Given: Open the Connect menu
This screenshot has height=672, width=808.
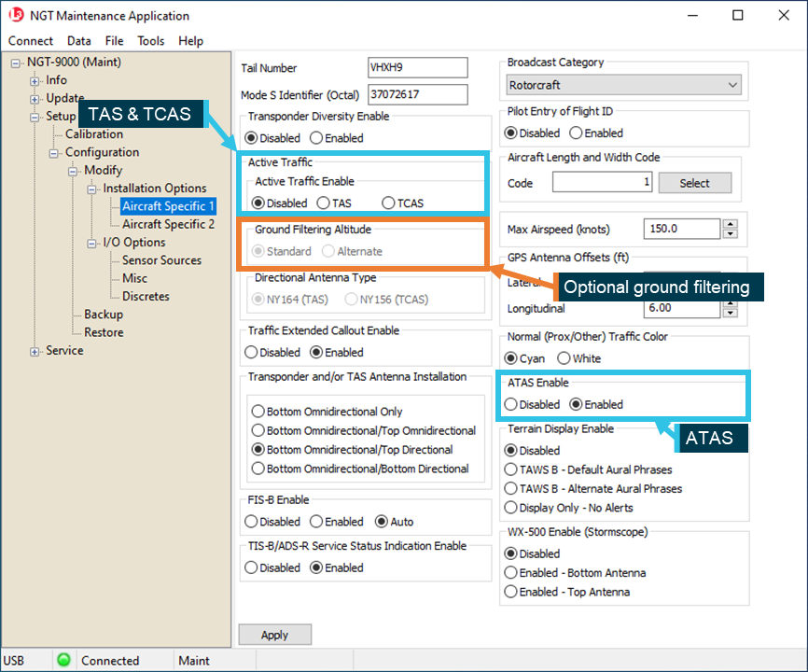Looking at the screenshot, I should [31, 41].
